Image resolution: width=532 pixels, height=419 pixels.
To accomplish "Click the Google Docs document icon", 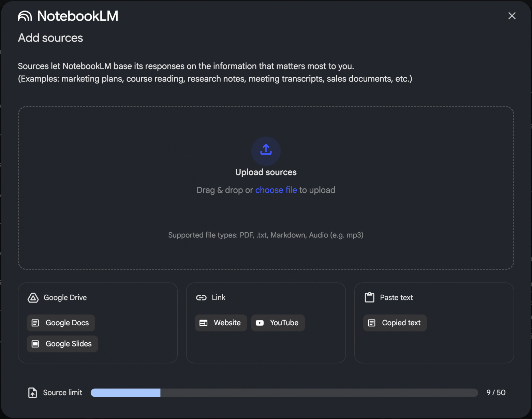I will pyautogui.click(x=35, y=323).
